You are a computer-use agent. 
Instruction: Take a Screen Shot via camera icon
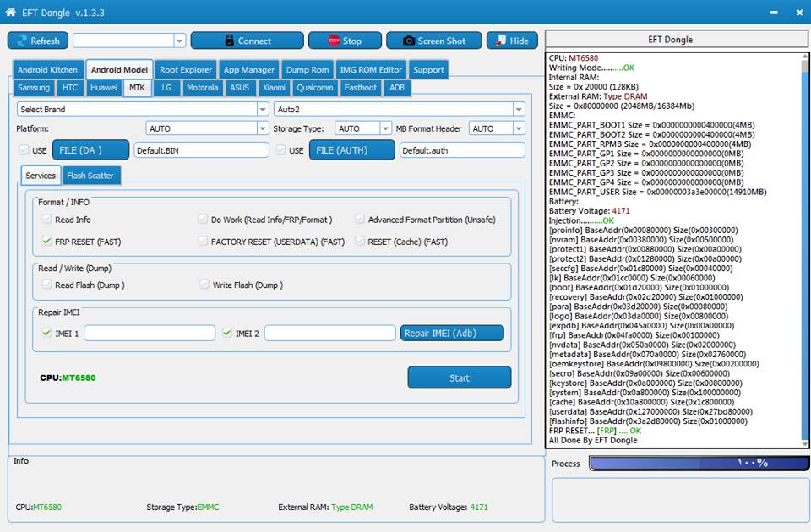click(434, 41)
